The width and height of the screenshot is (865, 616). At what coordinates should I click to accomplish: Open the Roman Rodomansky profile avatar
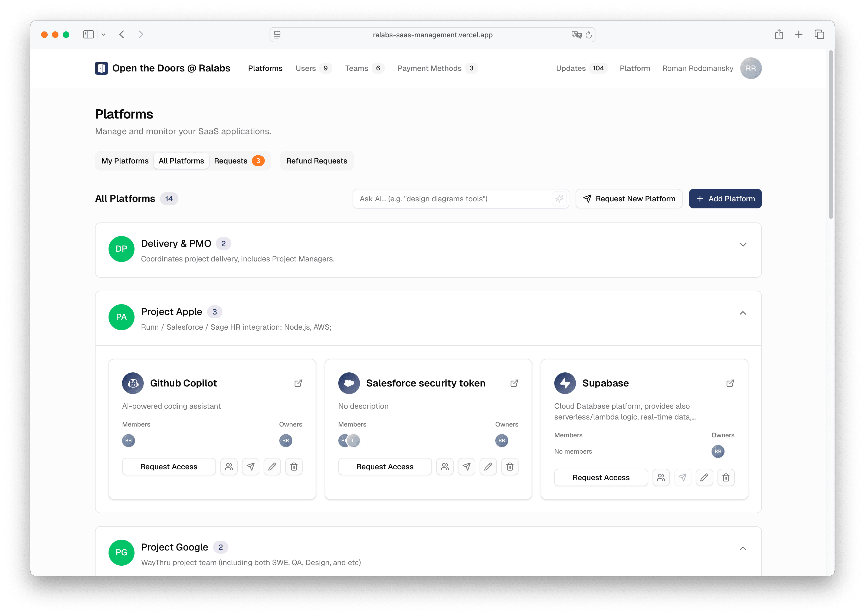[751, 68]
